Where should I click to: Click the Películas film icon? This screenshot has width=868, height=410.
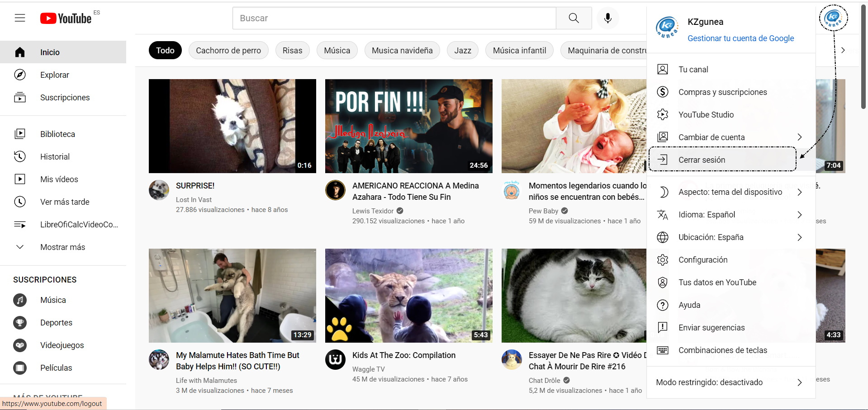(x=20, y=368)
